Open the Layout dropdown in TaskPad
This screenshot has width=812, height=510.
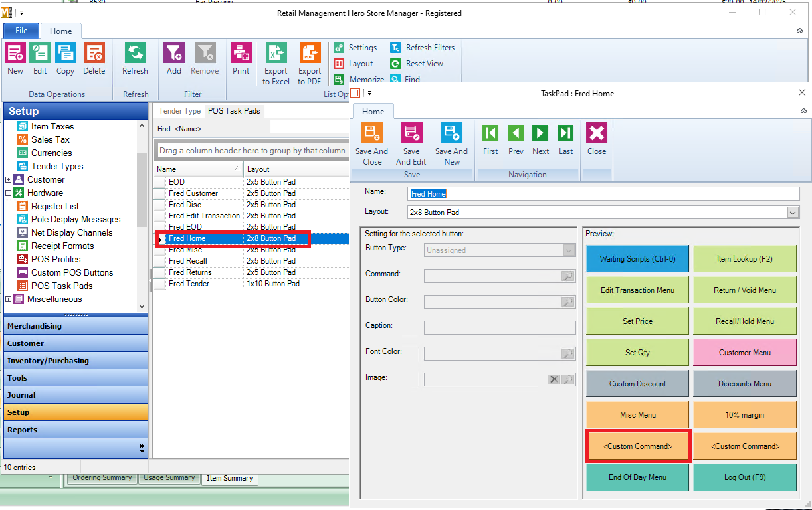793,212
